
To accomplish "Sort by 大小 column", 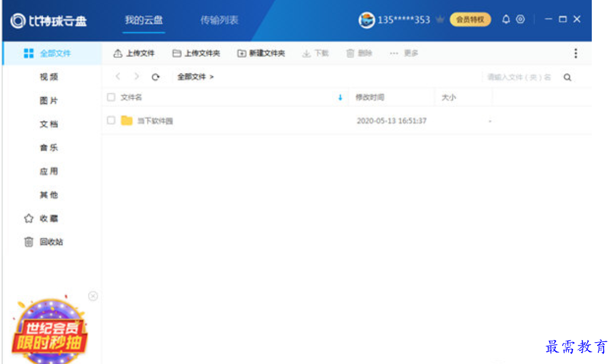I will 449,98.
